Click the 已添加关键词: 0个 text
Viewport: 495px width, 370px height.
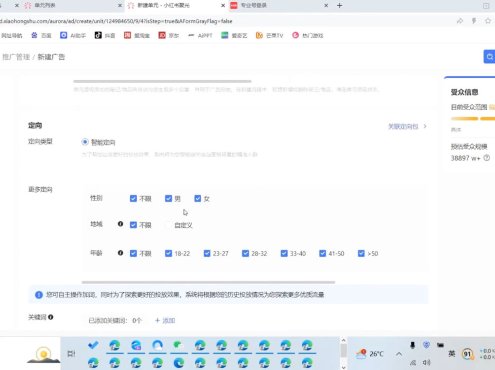(115, 320)
